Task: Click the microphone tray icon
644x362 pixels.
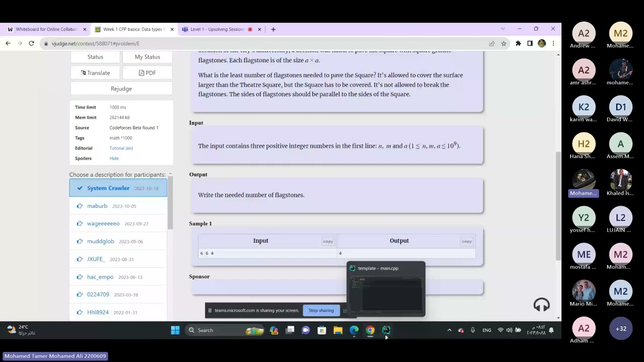Action: (472, 330)
